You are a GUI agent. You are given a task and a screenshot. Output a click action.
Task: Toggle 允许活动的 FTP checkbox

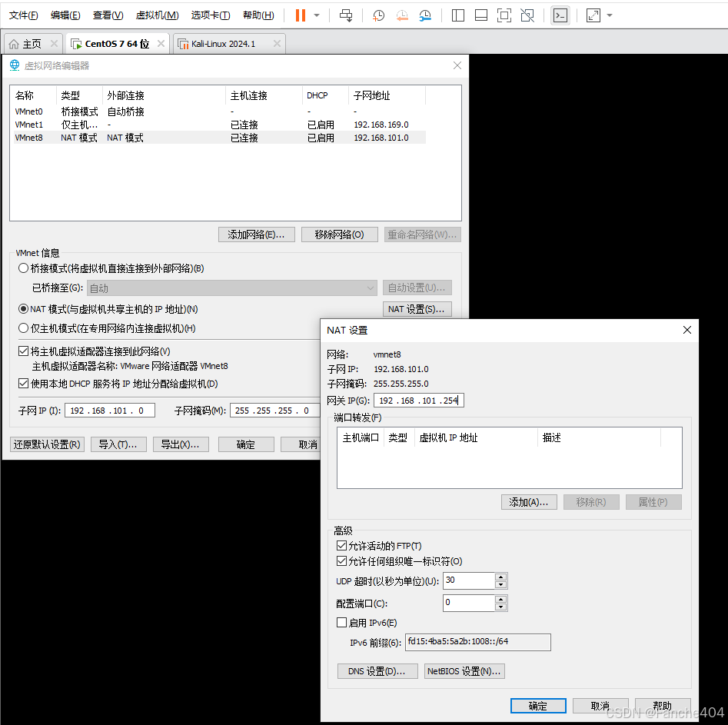click(342, 545)
